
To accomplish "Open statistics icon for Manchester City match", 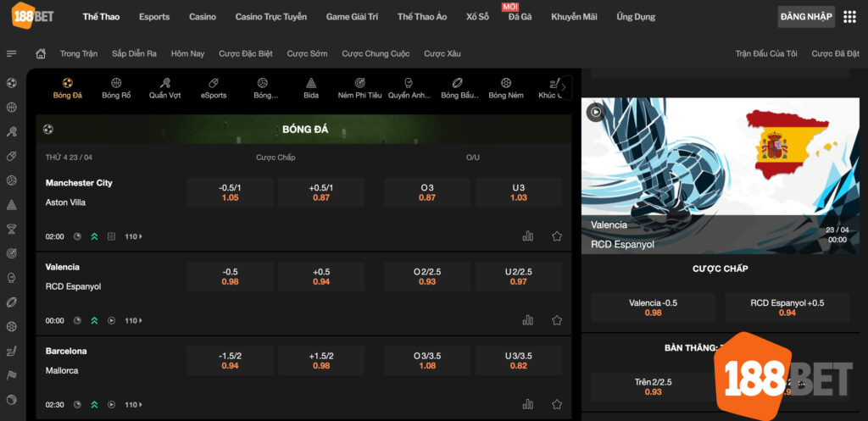I will [528, 236].
